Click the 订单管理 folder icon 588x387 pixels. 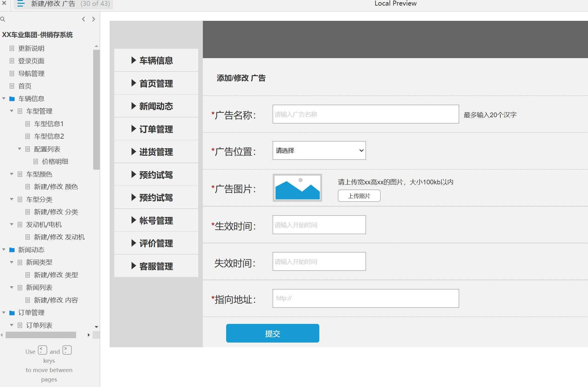click(x=12, y=312)
